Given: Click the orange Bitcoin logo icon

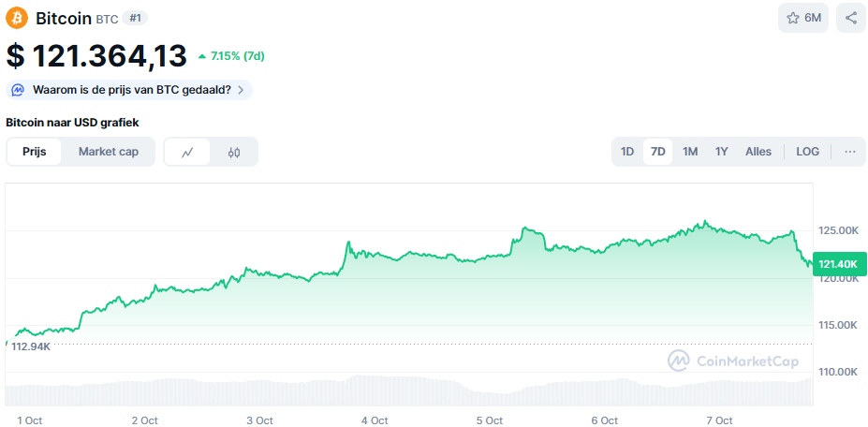Looking at the screenshot, I should pos(17,18).
